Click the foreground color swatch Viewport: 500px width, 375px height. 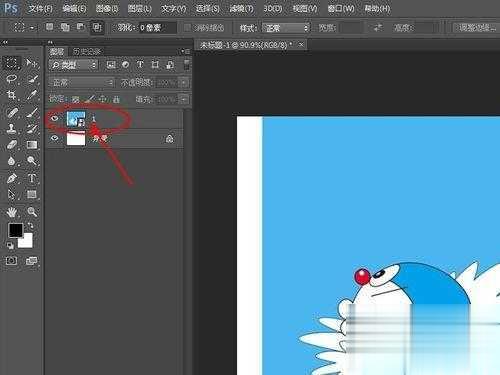click(16, 230)
